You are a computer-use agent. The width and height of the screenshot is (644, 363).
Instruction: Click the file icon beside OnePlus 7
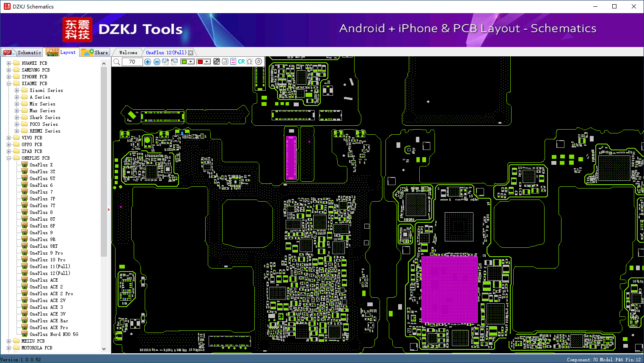tap(25, 192)
